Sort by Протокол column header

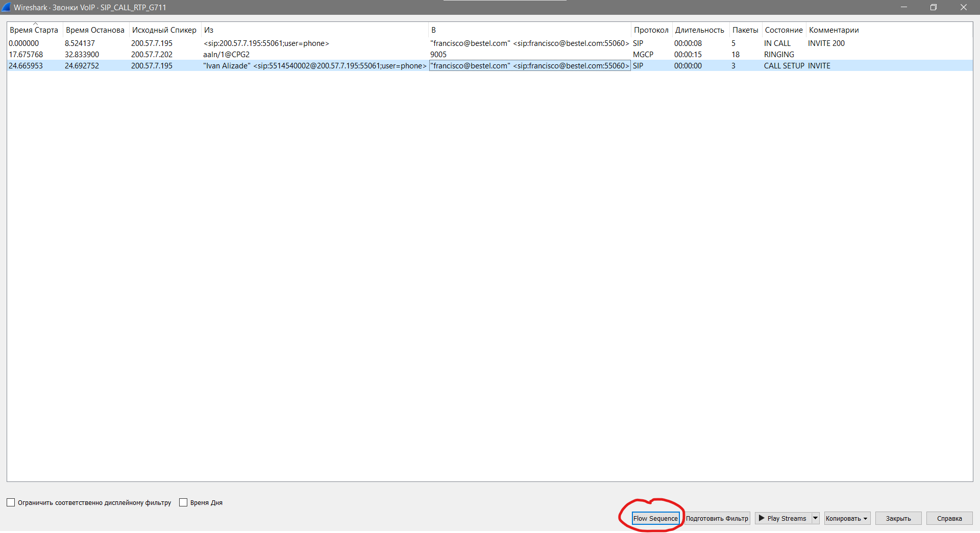651,30
